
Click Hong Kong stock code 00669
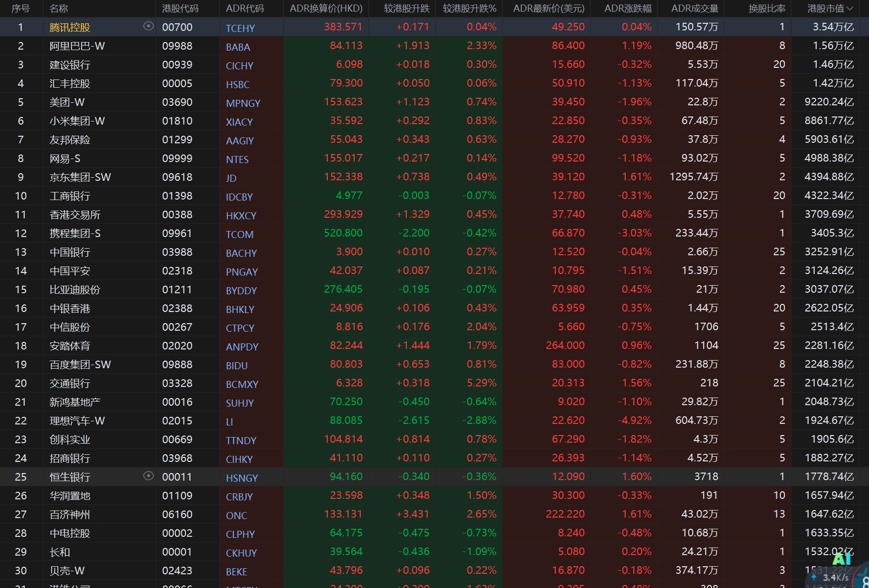coord(177,440)
